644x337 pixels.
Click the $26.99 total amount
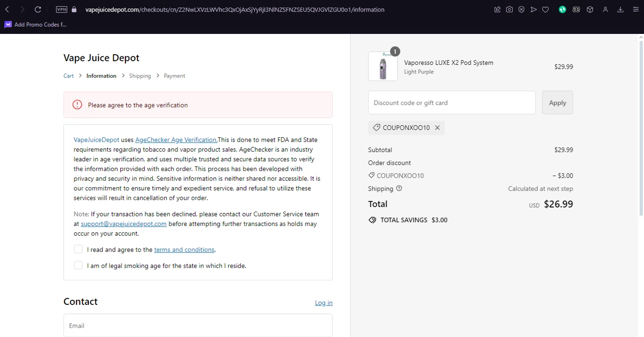(558, 204)
